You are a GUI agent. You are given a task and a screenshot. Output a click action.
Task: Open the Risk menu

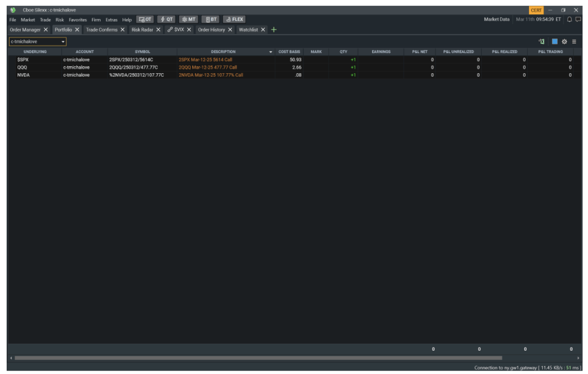coord(59,20)
